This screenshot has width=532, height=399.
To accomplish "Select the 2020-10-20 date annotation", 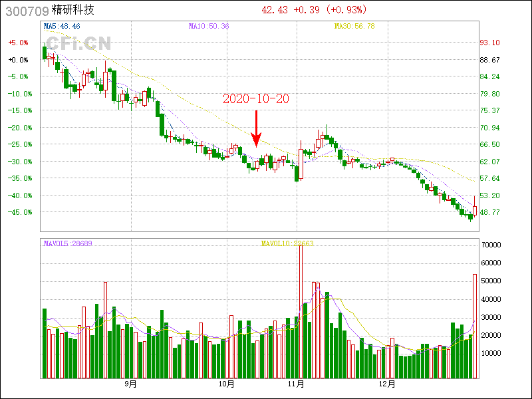I will click(x=255, y=98).
